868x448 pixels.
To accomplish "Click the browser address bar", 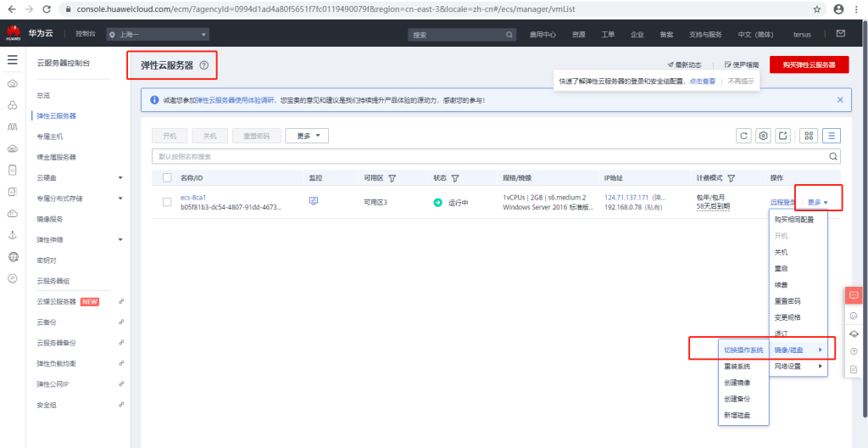I will tap(442, 9).
